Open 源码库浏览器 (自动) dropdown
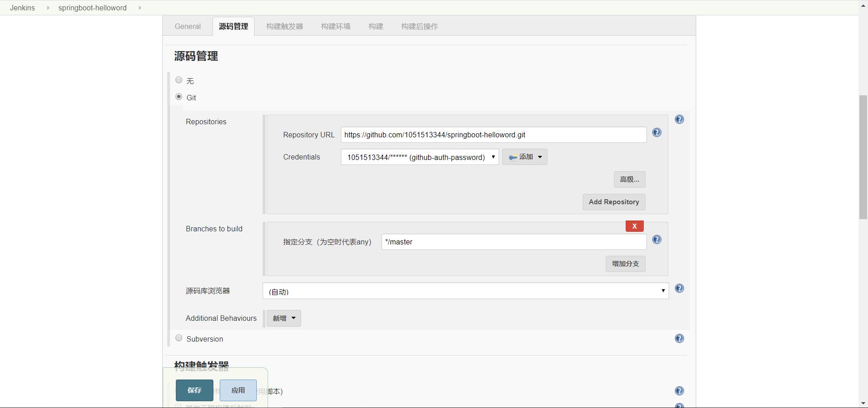This screenshot has height=408, width=868. (x=465, y=291)
